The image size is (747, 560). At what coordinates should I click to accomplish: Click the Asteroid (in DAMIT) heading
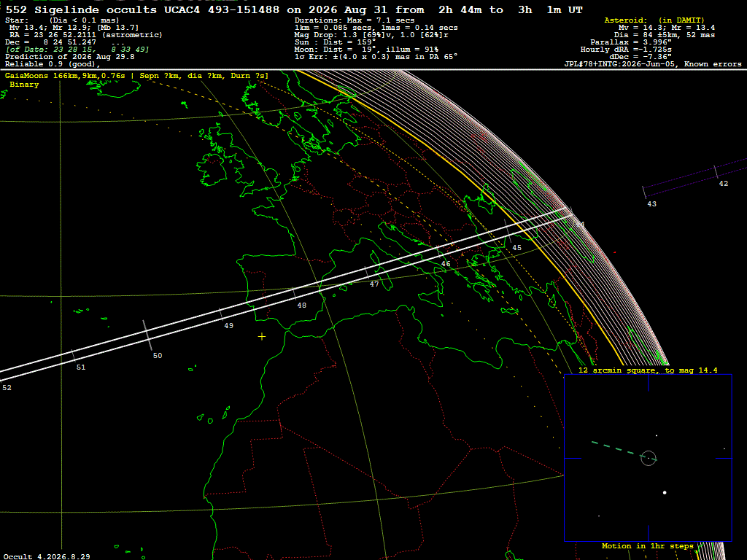pyautogui.click(x=654, y=20)
